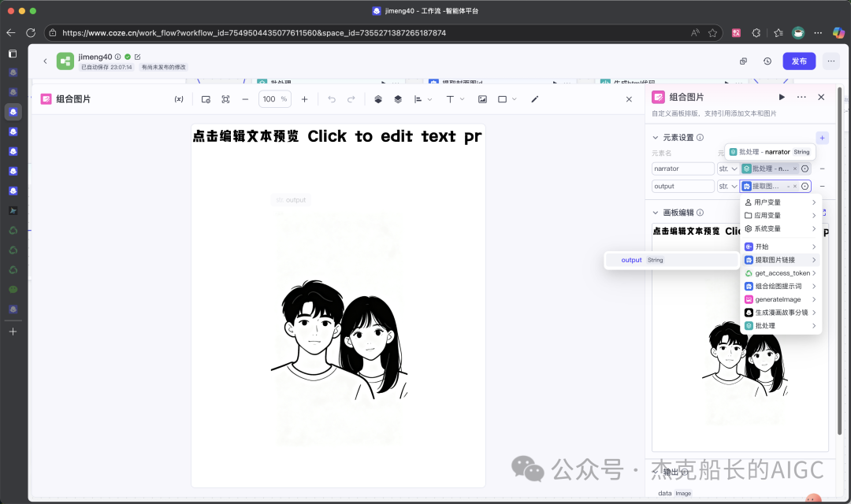Open variable picker for narrator row
Screen dimensions: 851x504
pos(805,169)
